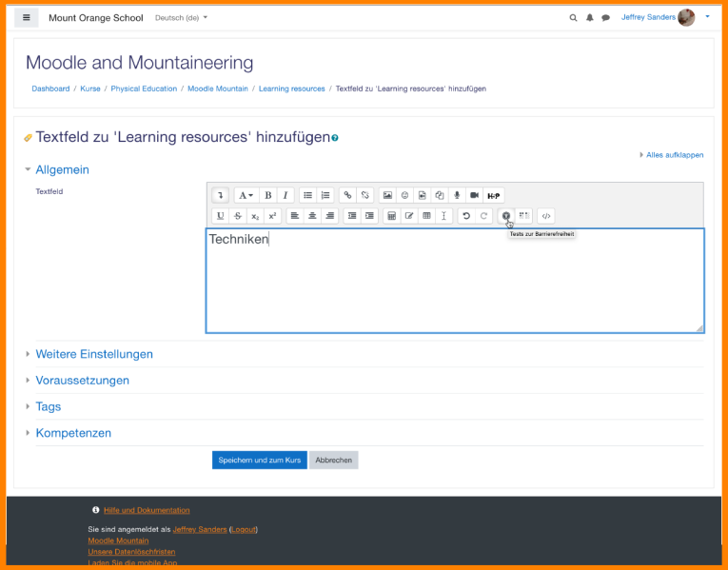Align text right
Viewport: 728px width, 570px height.
tap(329, 216)
